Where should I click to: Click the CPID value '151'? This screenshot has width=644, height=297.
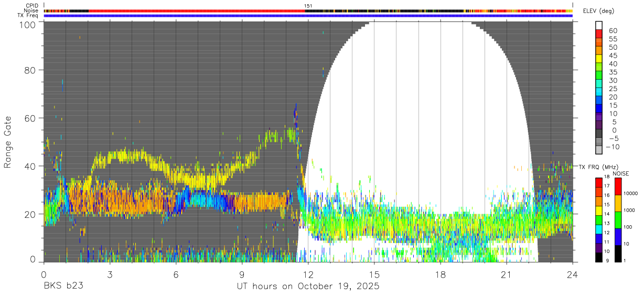click(x=308, y=6)
